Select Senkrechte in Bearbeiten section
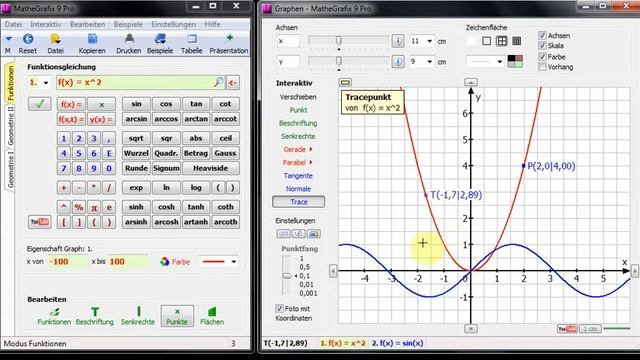The height and width of the screenshot is (360, 640). click(138, 316)
